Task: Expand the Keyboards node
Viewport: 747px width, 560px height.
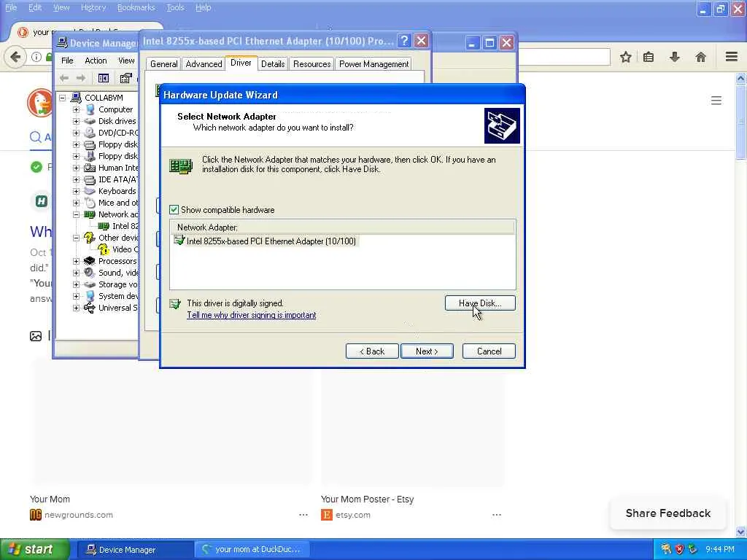Action: (x=76, y=191)
